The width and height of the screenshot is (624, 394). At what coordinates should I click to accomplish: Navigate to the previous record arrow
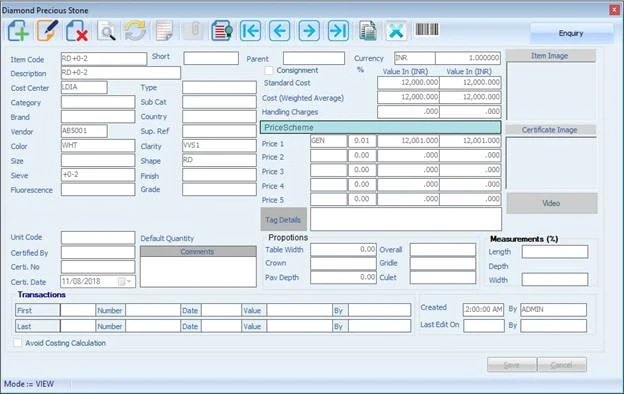[x=279, y=31]
